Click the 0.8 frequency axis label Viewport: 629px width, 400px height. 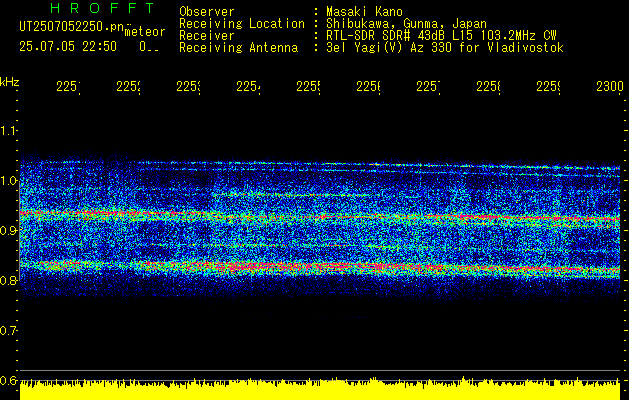pyautogui.click(x=8, y=280)
